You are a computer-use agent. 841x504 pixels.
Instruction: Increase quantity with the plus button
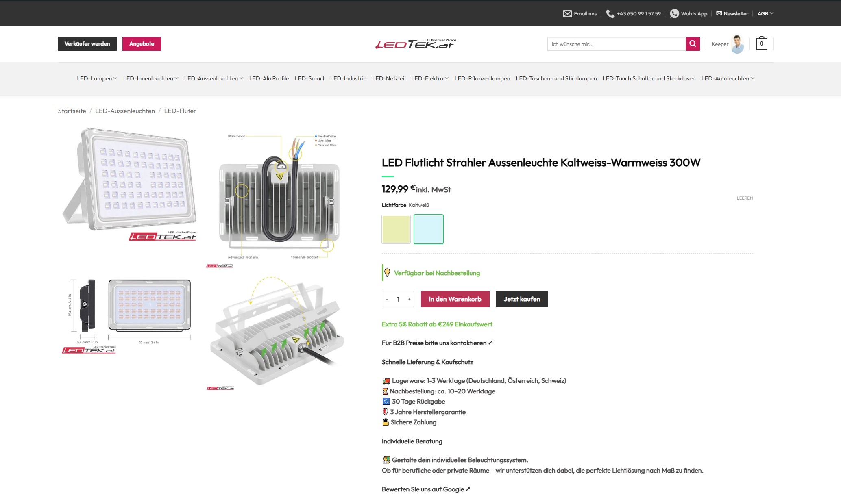[409, 299]
